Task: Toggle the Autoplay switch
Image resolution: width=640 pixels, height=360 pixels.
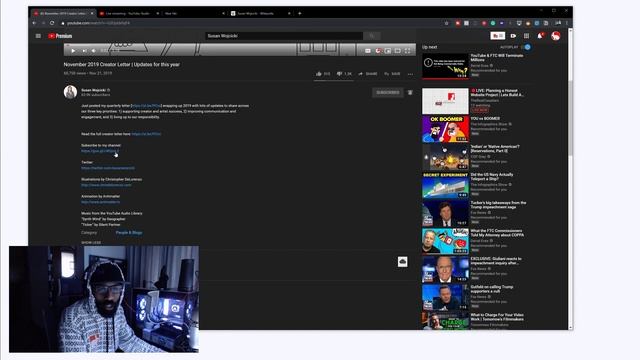Action: (527, 47)
